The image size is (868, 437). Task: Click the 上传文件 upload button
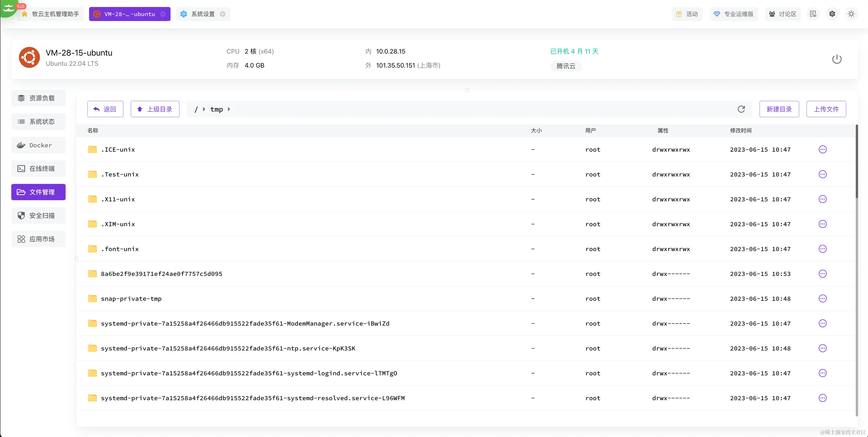point(826,109)
